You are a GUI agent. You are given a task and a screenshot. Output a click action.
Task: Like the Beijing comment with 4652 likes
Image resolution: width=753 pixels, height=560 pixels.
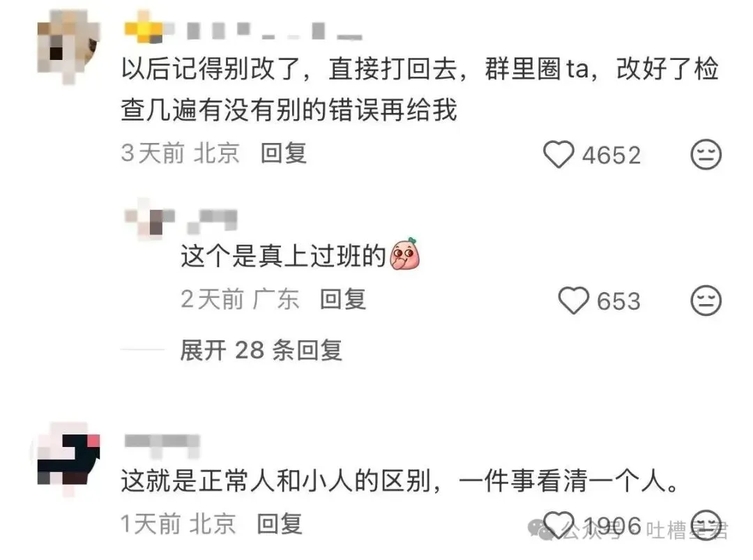(x=558, y=155)
